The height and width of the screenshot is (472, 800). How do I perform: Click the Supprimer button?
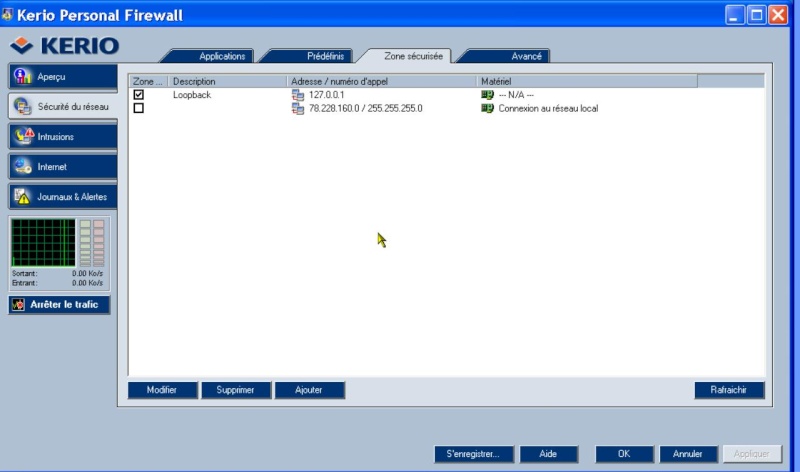(236, 390)
